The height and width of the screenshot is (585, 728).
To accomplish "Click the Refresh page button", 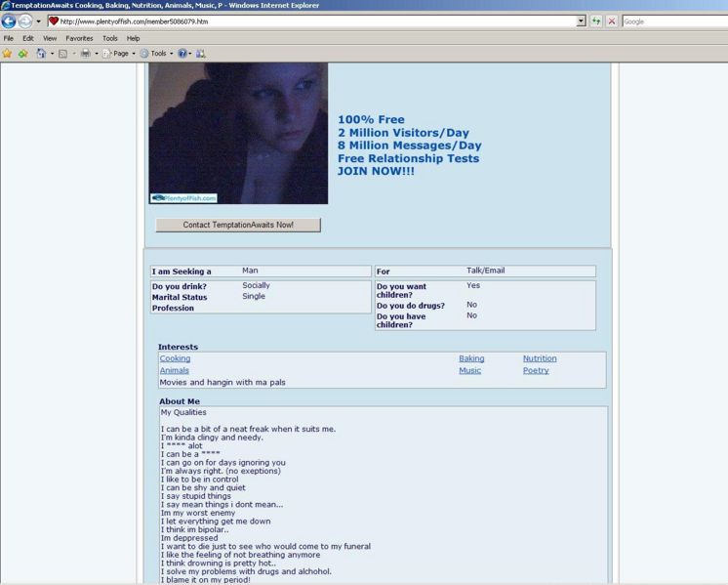I will click(x=596, y=21).
